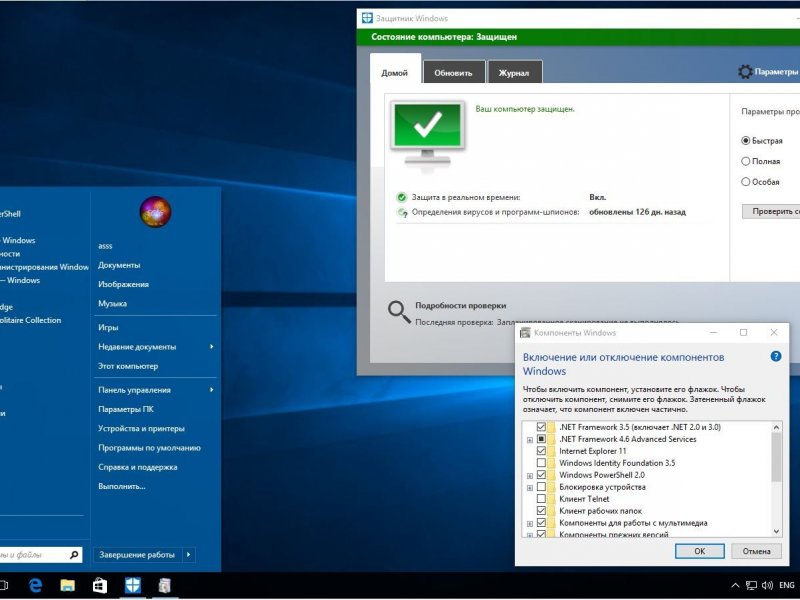The height and width of the screenshot is (600, 800).
Task: Expand Панель управления submenu arrow
Action: (x=211, y=390)
